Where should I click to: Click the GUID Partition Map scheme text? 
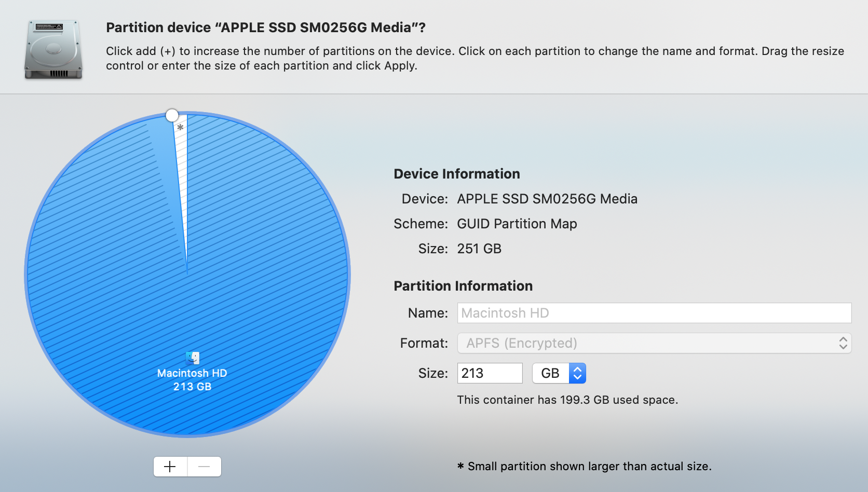coord(517,224)
